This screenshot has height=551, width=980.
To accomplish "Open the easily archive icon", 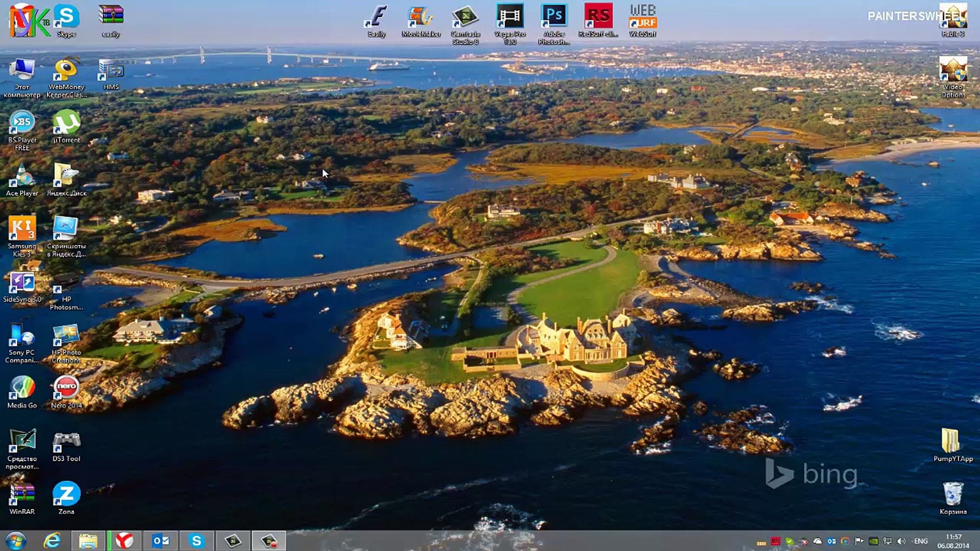I will coord(111,20).
